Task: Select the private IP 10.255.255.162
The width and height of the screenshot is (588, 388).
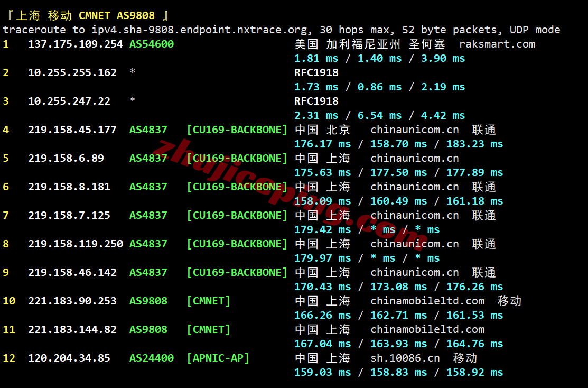Action: (72, 73)
